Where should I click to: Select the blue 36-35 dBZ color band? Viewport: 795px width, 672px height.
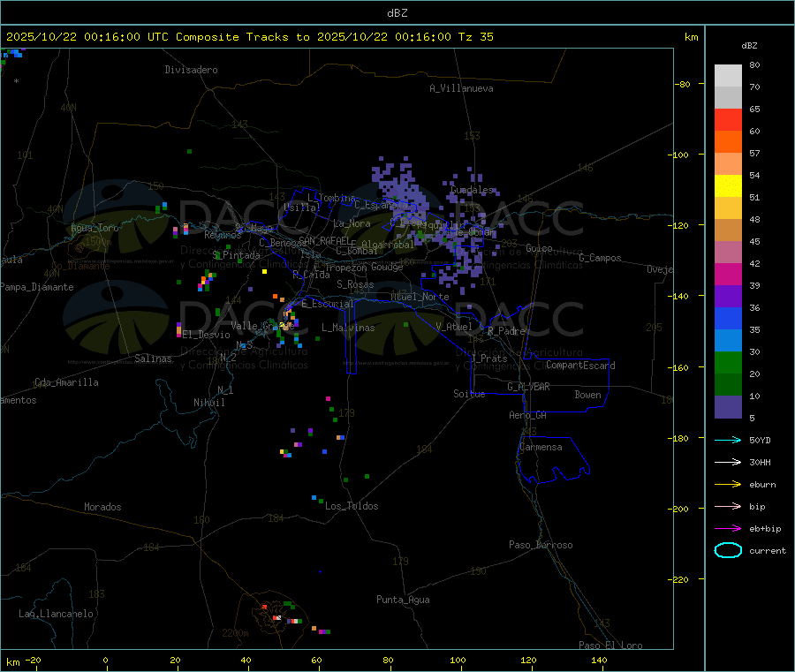[728, 318]
